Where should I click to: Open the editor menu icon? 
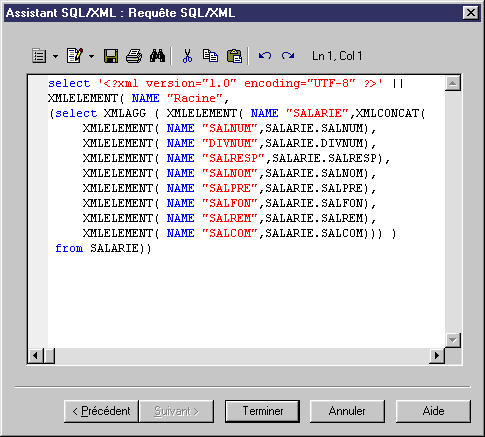39,56
